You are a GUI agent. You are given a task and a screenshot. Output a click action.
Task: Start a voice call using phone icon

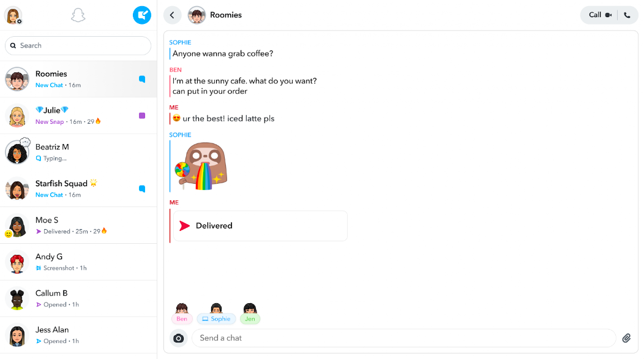(x=627, y=15)
